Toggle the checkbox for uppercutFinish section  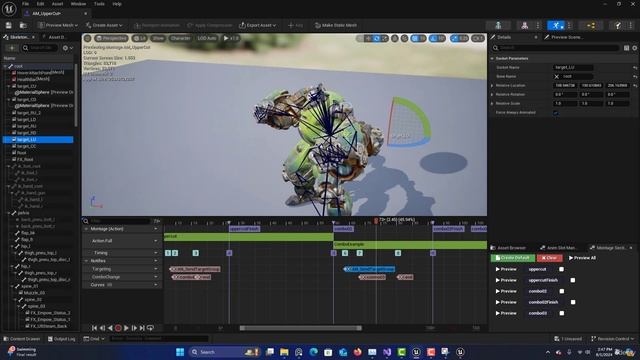pyautogui.click(x=573, y=280)
